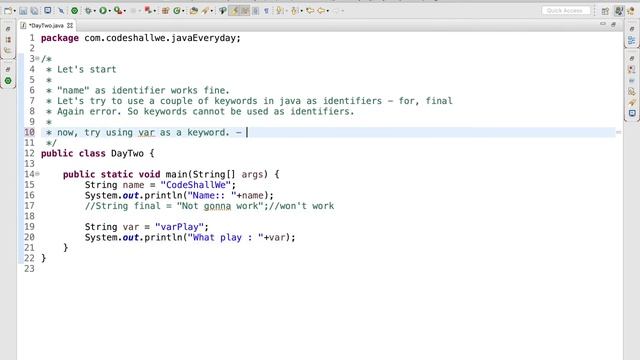Click the word "DayTwo" in class declaration
The image size is (640, 360).
coord(127,153)
